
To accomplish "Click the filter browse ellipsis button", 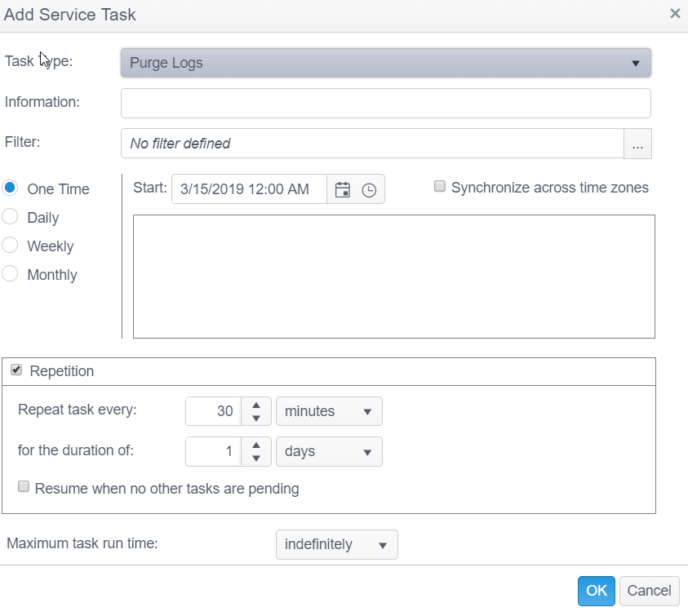I will pos(637,144).
